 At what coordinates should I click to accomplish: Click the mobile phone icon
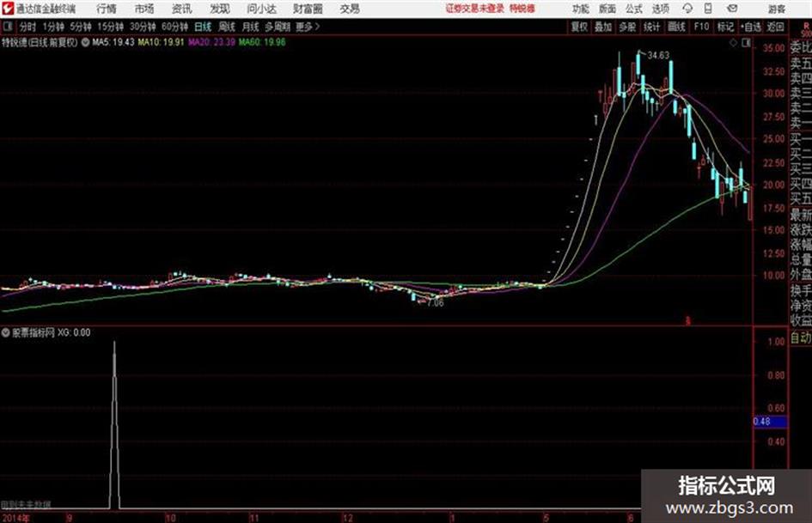coord(708,9)
